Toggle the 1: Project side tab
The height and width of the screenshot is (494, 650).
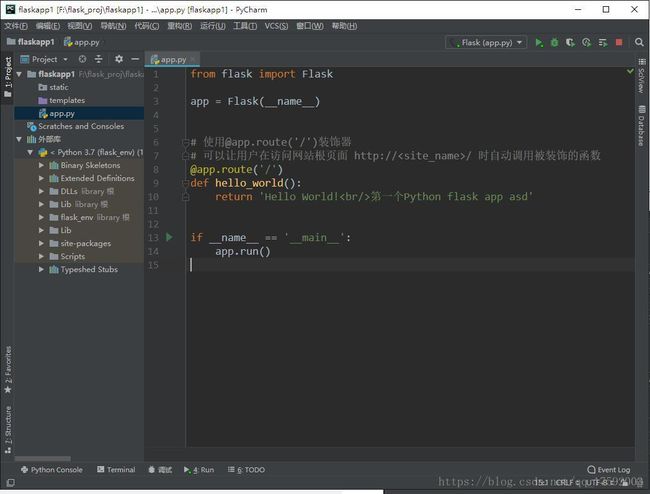pos(7,77)
